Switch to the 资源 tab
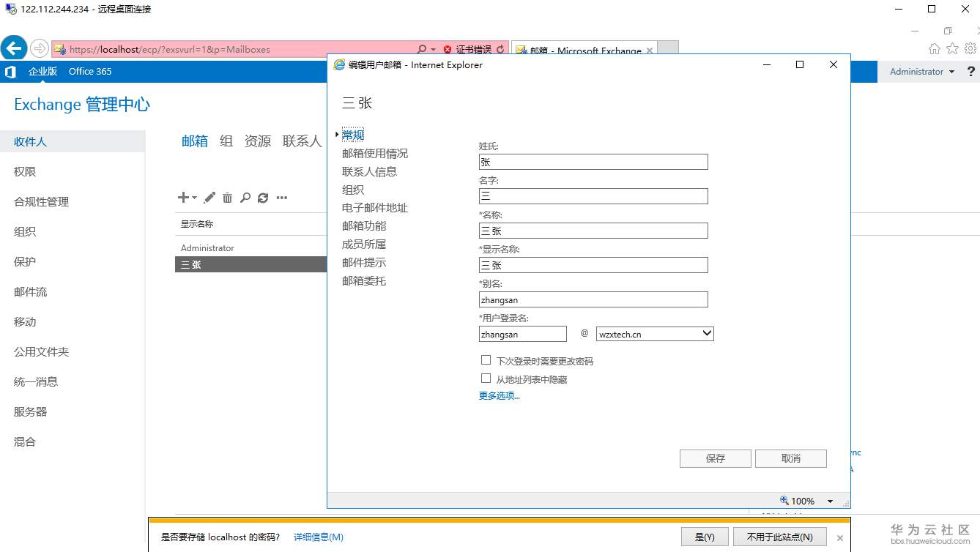This screenshot has width=980, height=552. click(258, 141)
